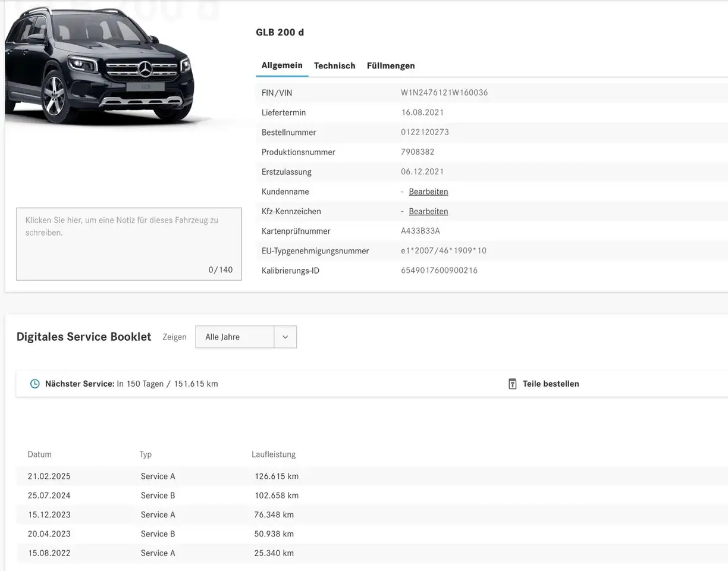Select the Füllmengen tab
Screen dimensions: 728x571
(391, 66)
